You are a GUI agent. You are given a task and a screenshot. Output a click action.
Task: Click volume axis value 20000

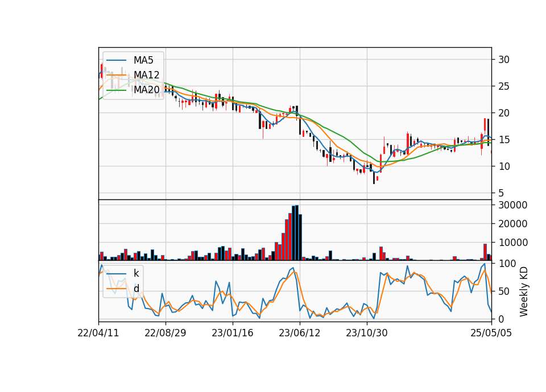pos(513,224)
